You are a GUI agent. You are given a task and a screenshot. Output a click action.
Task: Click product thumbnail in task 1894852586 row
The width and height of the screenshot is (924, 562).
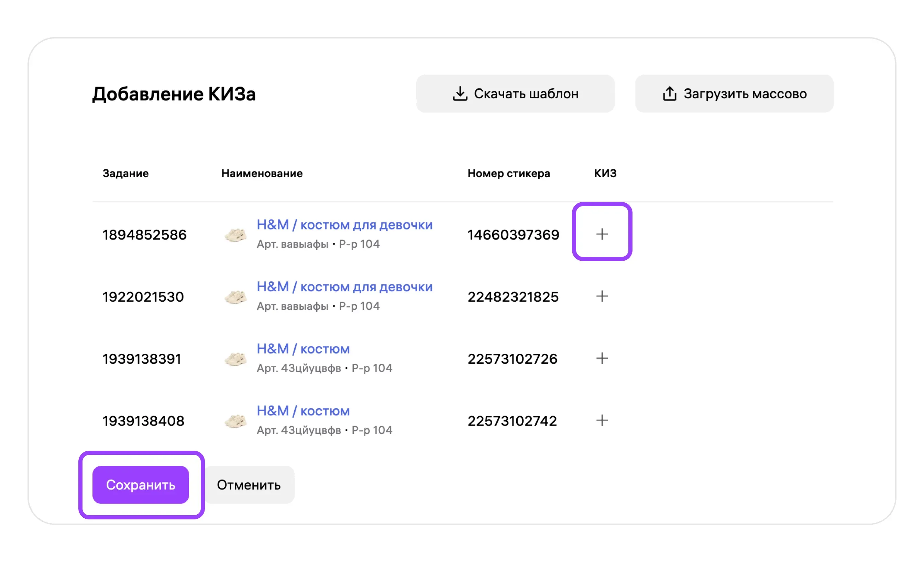pyautogui.click(x=235, y=235)
